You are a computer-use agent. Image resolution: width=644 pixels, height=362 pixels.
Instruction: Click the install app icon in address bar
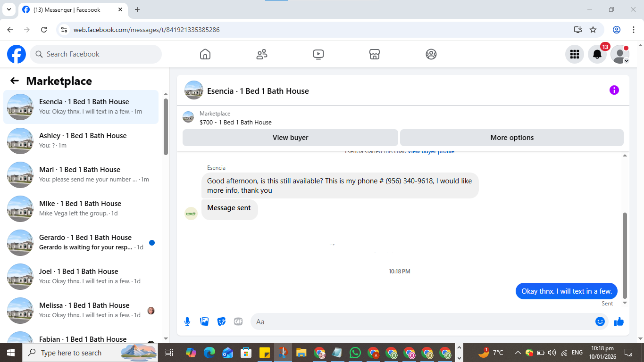[578, 30]
